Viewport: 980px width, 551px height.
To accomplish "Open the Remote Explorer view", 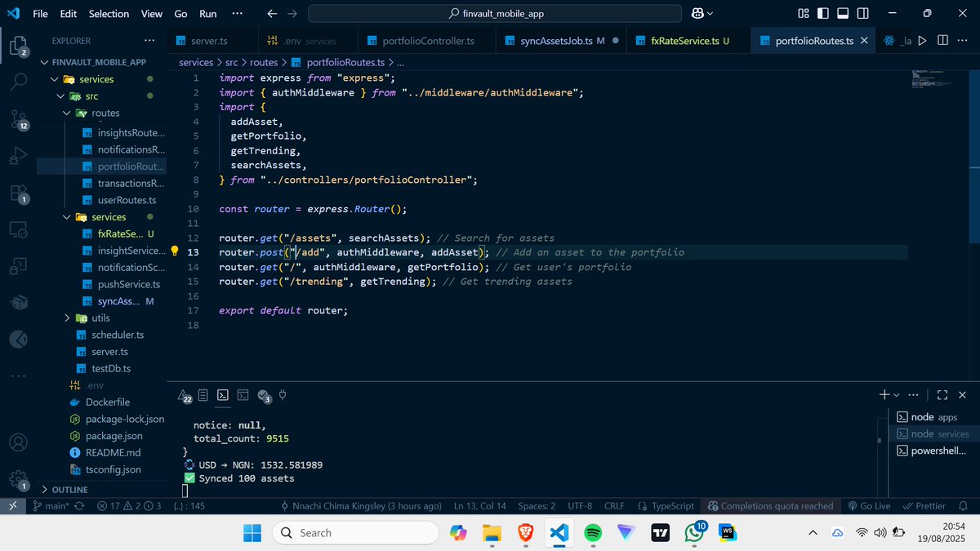I will coord(18,230).
